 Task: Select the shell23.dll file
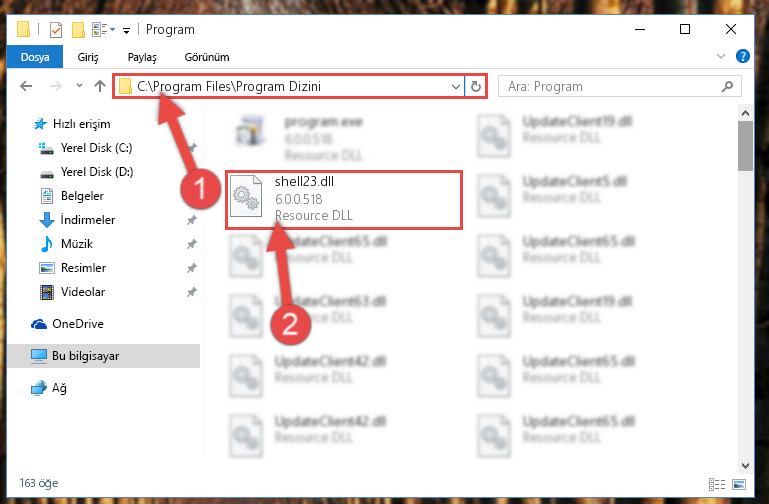coord(343,199)
